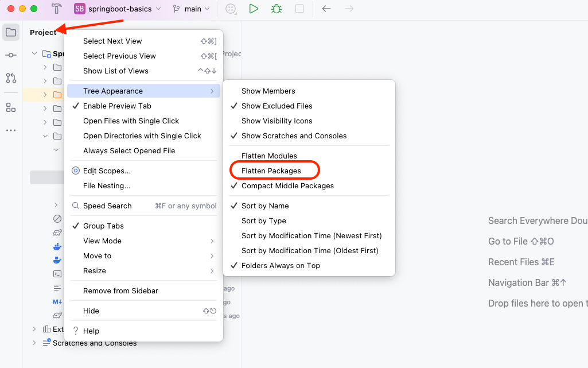The height and width of the screenshot is (368, 588).
Task: Open the springboot-basics project dropdown
Action: point(118,9)
